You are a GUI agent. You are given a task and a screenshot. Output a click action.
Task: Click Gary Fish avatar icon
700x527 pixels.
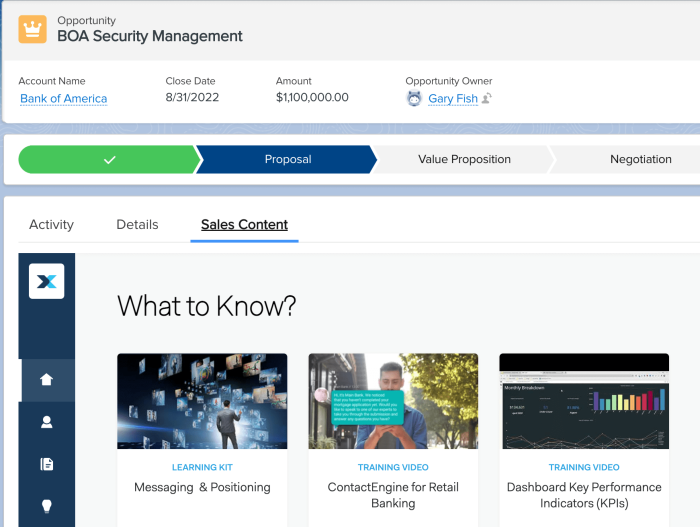pyautogui.click(x=414, y=98)
